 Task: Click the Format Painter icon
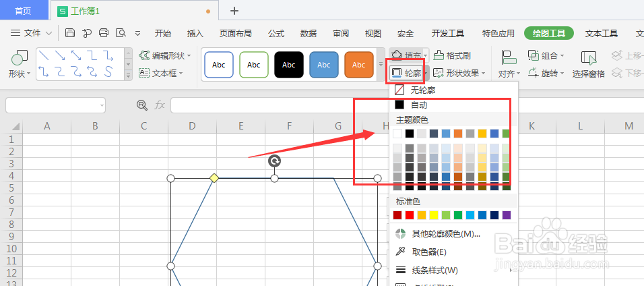point(439,55)
